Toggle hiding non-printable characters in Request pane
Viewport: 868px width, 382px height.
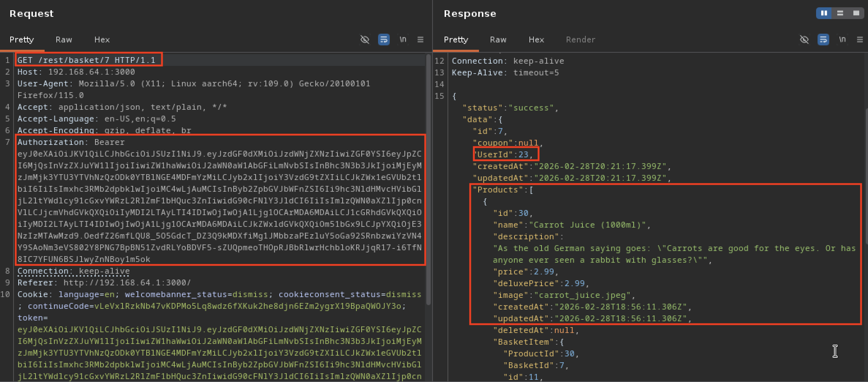click(365, 40)
